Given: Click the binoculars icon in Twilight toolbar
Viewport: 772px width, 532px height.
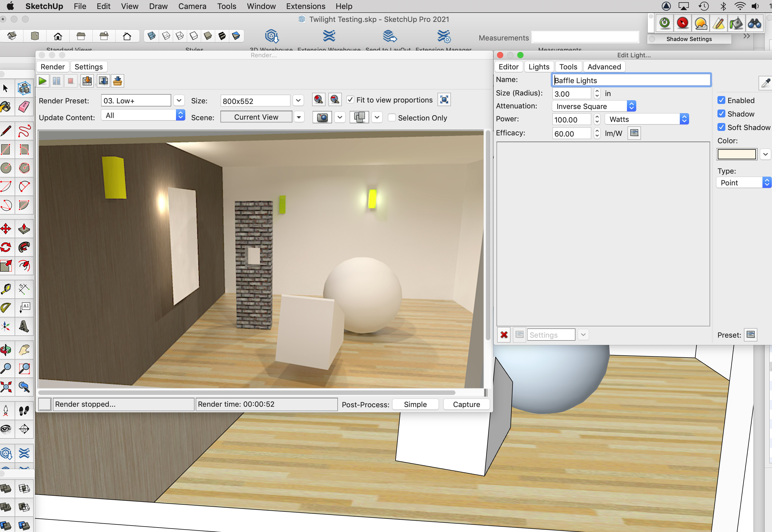Looking at the screenshot, I should [754, 23].
